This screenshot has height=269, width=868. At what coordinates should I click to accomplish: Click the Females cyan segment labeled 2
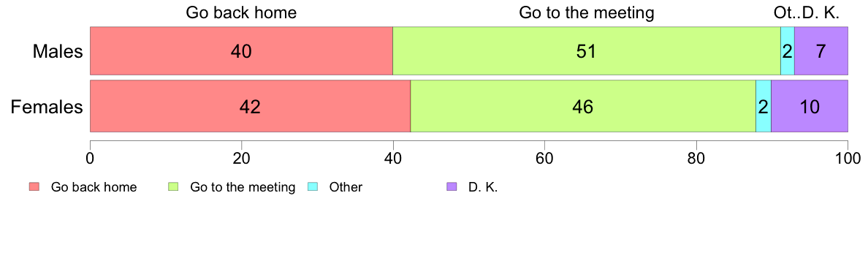(764, 106)
